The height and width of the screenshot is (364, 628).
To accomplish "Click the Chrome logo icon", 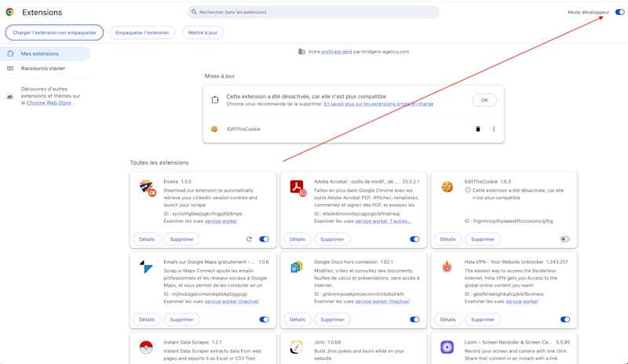I will [10, 12].
